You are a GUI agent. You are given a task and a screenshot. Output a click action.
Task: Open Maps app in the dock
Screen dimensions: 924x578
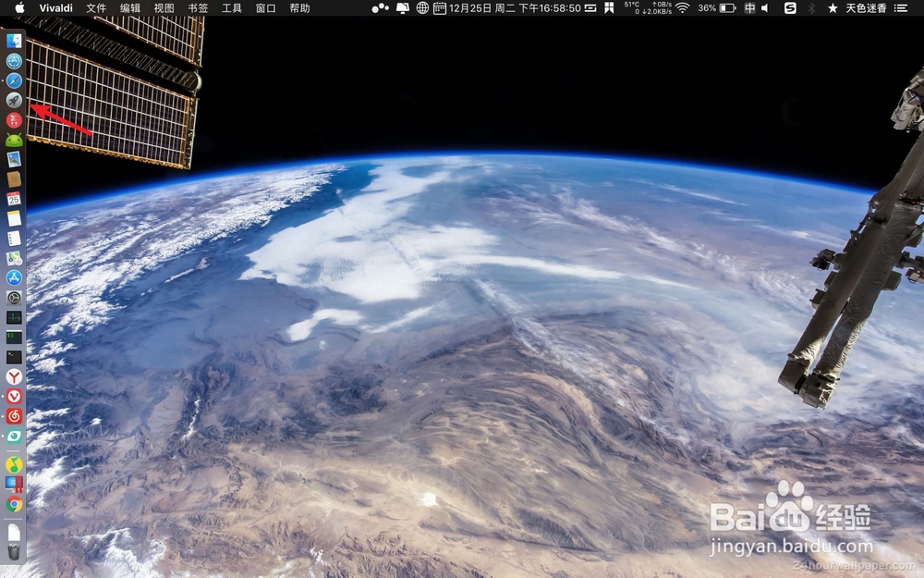[14, 258]
